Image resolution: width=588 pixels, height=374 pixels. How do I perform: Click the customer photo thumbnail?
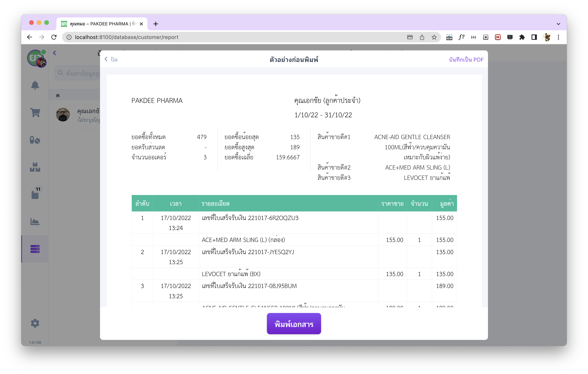pyautogui.click(x=63, y=115)
